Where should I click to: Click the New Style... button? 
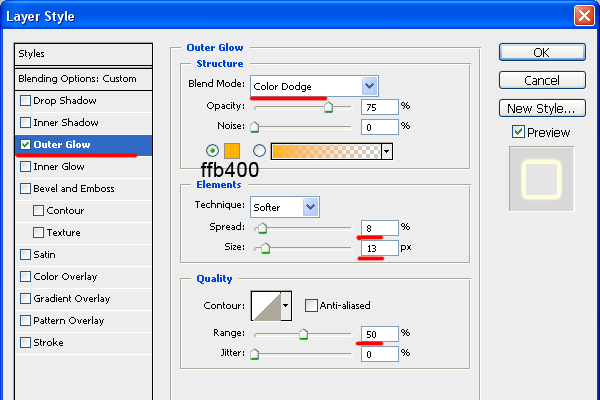pyautogui.click(x=540, y=108)
